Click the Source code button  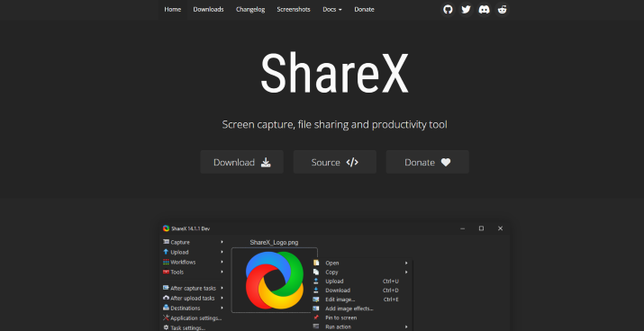coord(335,162)
